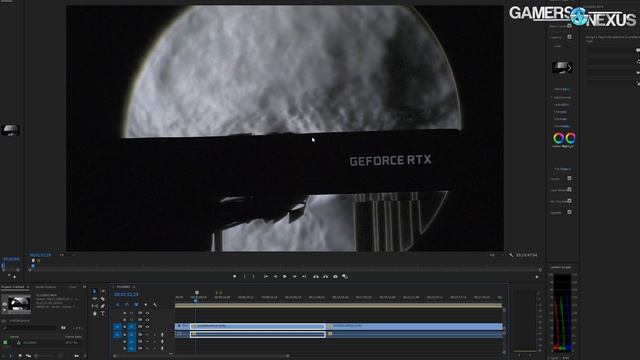Select the Pen tool
640x360 pixels.
click(x=103, y=306)
